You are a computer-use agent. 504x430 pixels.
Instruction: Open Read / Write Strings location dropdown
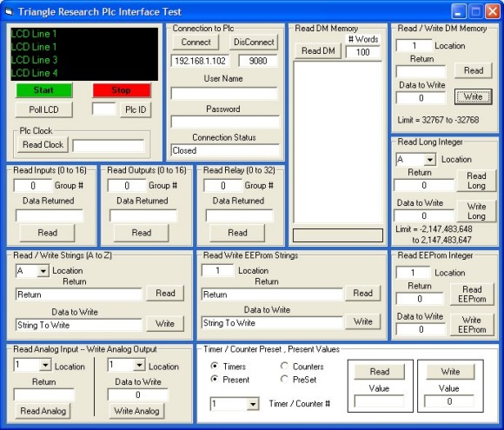(x=43, y=271)
